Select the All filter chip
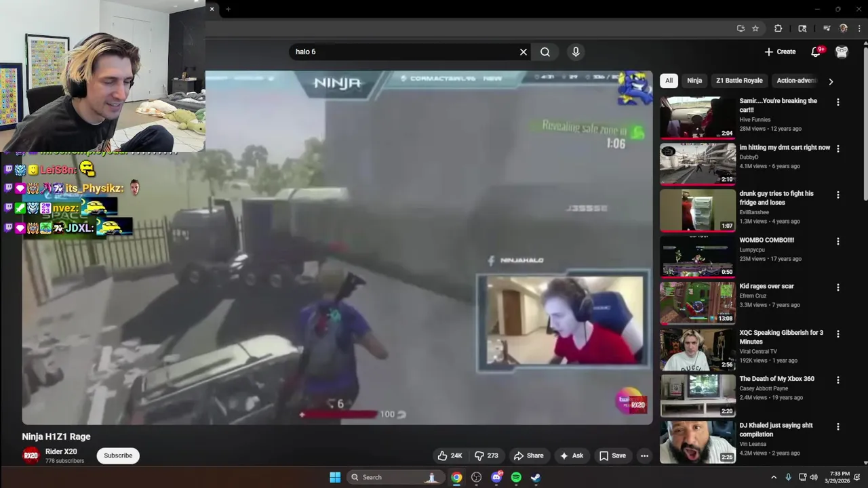This screenshot has width=868, height=488. 669,81
